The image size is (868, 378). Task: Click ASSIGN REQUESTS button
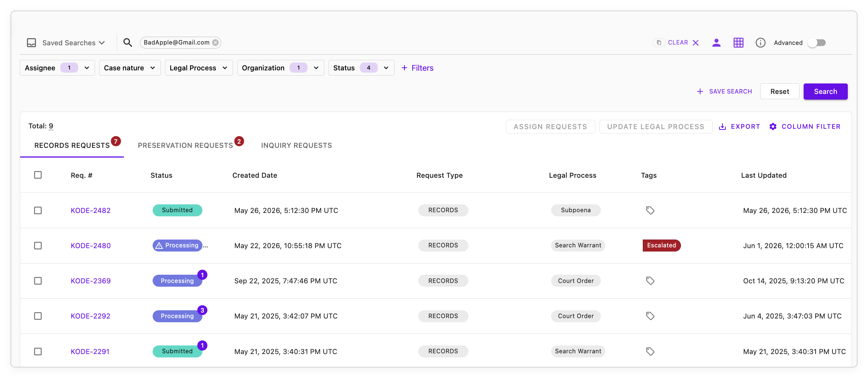coord(550,126)
